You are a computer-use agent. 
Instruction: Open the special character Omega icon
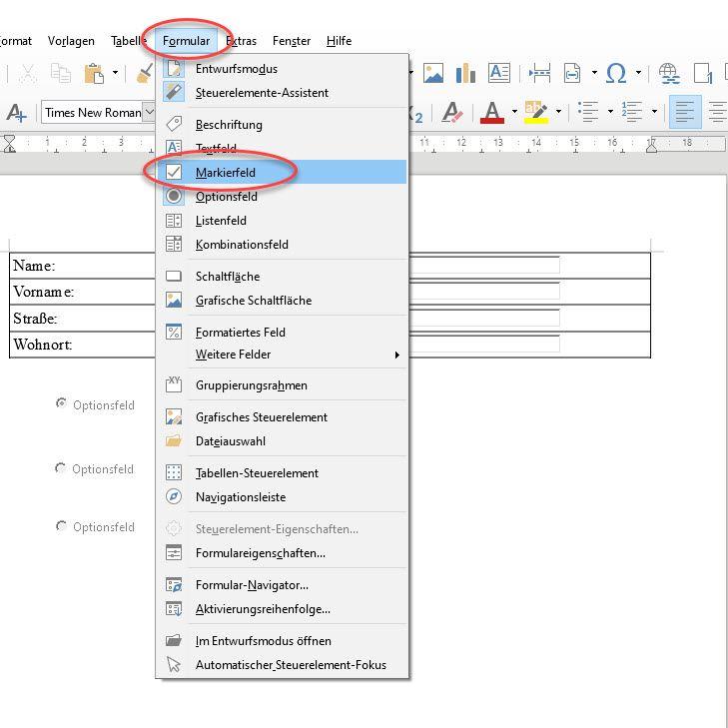615,73
